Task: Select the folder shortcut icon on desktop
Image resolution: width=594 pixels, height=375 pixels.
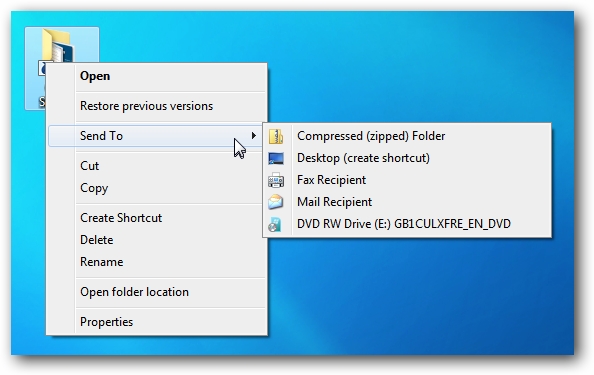Action: 59,46
